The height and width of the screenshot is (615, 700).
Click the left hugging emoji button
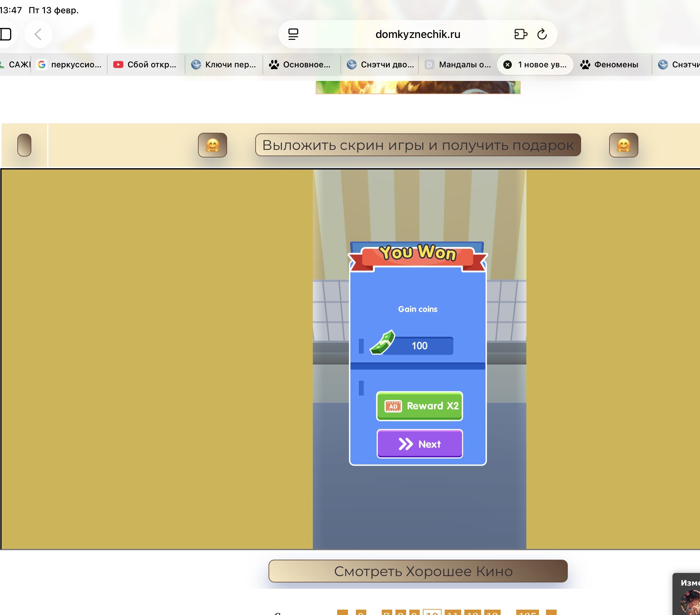212,145
